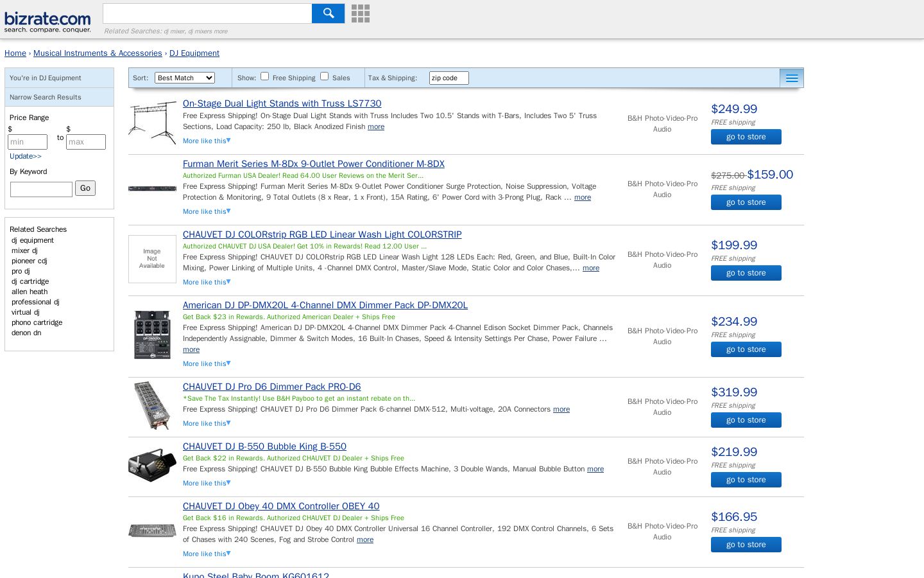Image resolution: width=924 pixels, height=578 pixels.
Task: Click 'more' in the COLORstrip description
Action: [591, 268]
